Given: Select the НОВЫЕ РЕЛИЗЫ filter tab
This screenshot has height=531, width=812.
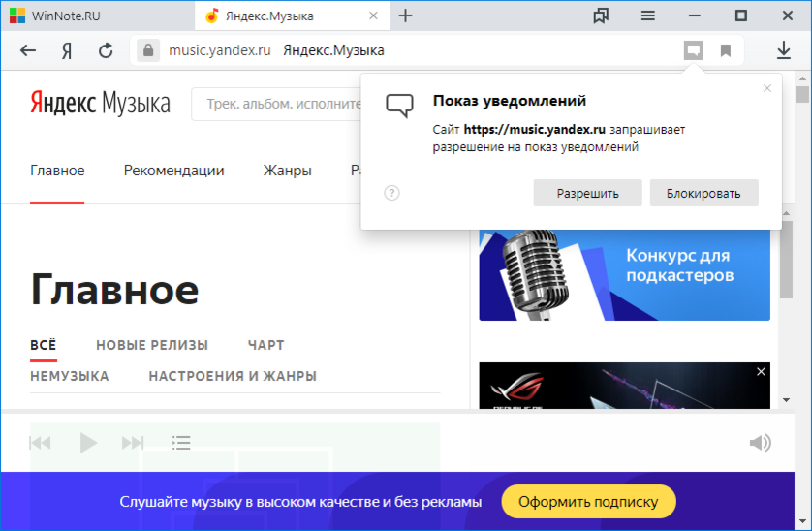Looking at the screenshot, I should coord(152,345).
